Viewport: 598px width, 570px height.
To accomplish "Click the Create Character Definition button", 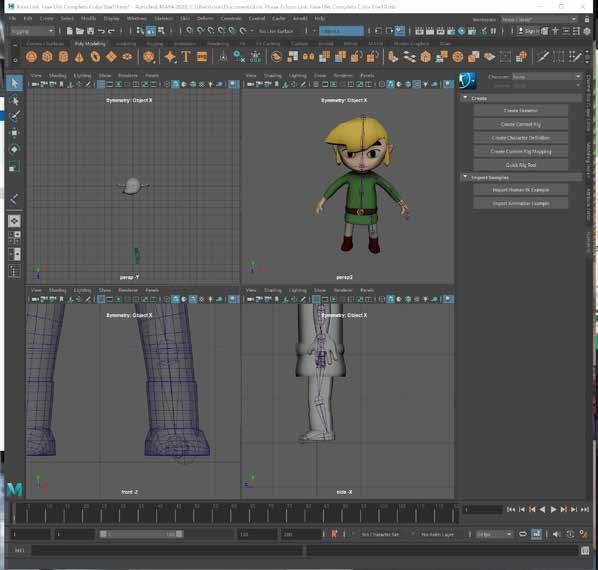I will click(x=521, y=138).
